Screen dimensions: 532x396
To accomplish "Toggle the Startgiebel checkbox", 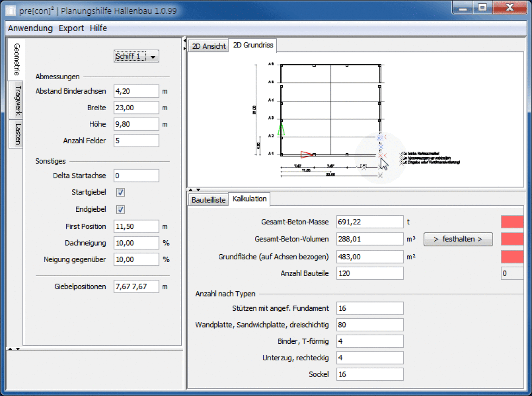I will click(120, 193).
